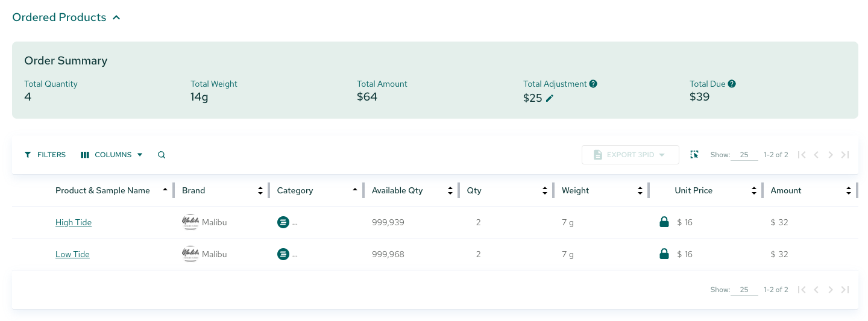Go to next page in bottom pagination
Screen dimensions: 868x321
point(831,290)
